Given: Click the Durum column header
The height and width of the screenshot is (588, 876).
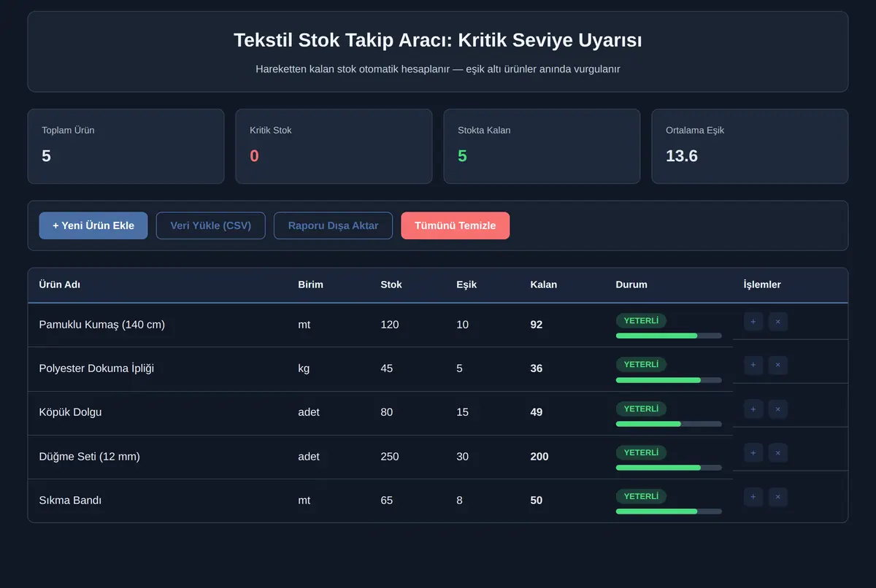Looking at the screenshot, I should pyautogui.click(x=631, y=285).
